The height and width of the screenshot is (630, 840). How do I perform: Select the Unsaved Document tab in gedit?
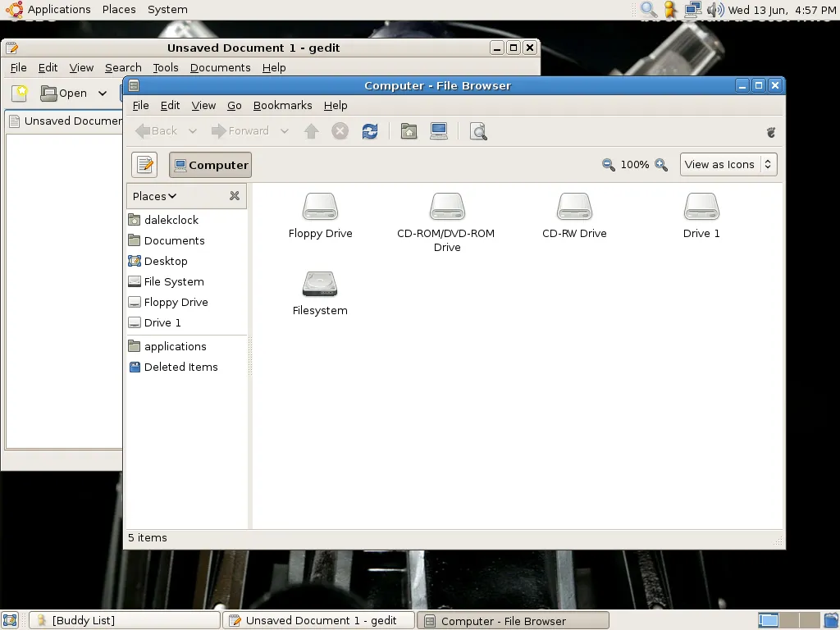tap(66, 121)
